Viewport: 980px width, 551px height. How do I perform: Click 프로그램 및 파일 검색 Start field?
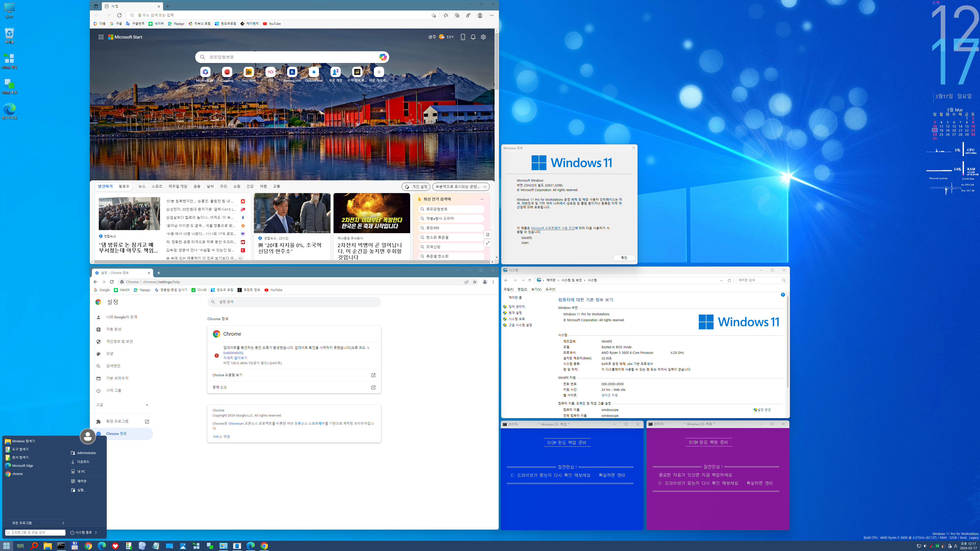pyautogui.click(x=35, y=532)
